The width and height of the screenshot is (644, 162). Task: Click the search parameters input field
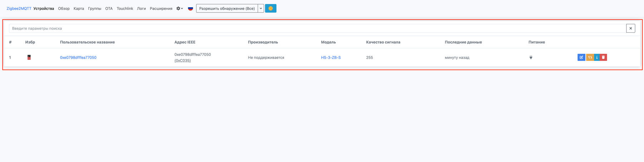click(315, 28)
